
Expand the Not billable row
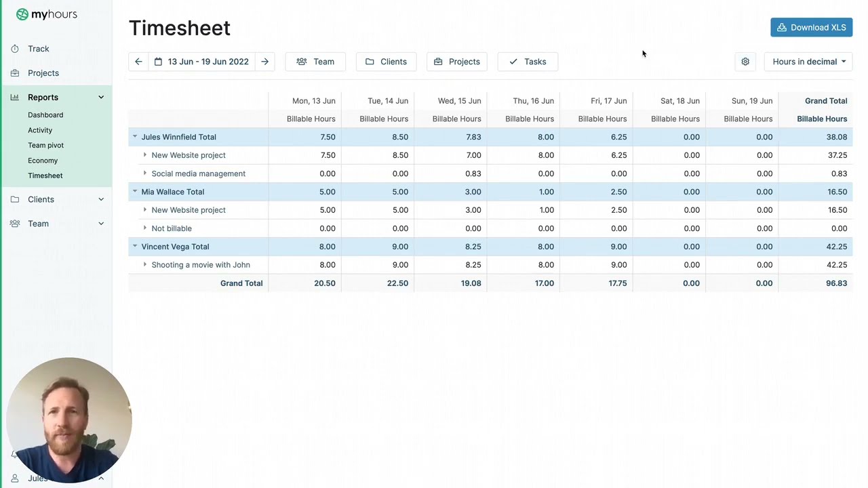pyautogui.click(x=144, y=228)
